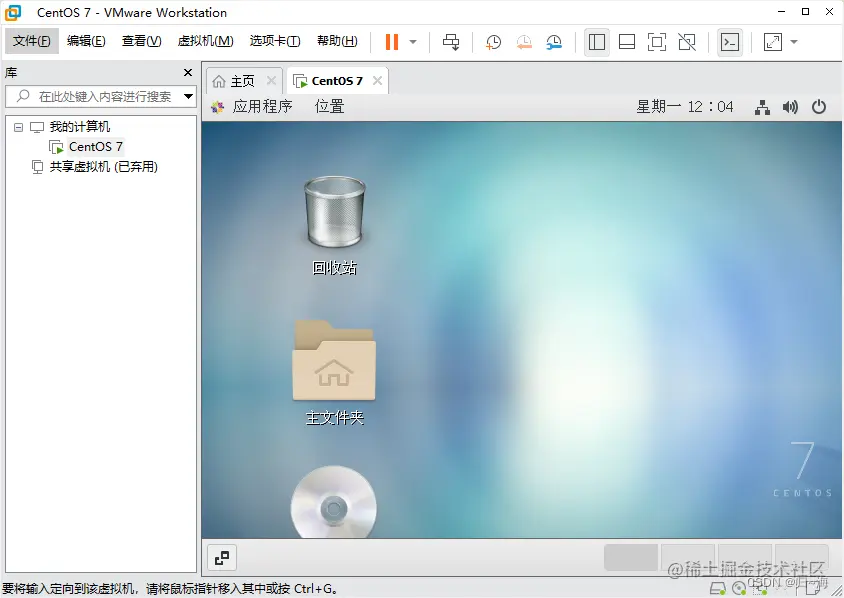Open the library search dropdown arrow
This screenshot has height=598, width=844.
click(188, 96)
